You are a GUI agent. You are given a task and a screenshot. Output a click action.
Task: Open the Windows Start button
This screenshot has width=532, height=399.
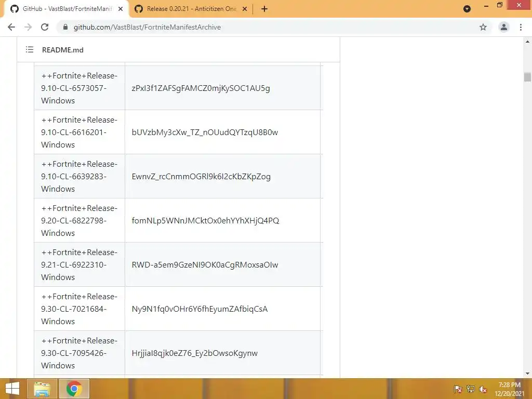tap(12, 389)
